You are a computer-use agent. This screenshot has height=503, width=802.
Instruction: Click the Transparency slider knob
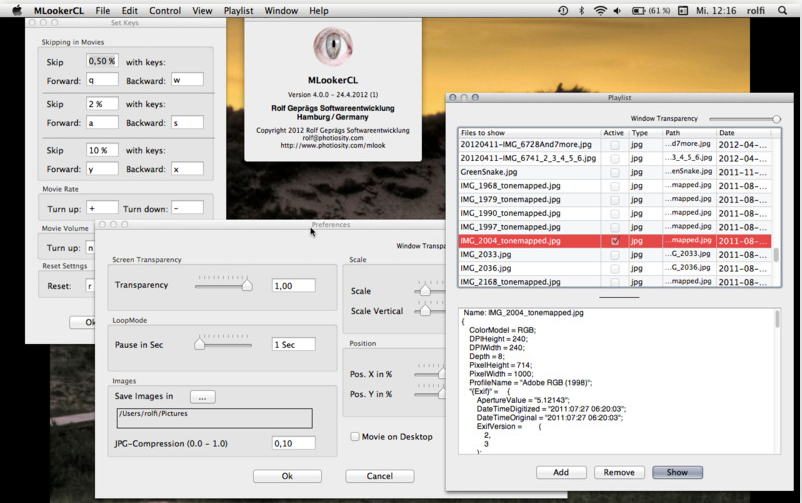point(247,285)
